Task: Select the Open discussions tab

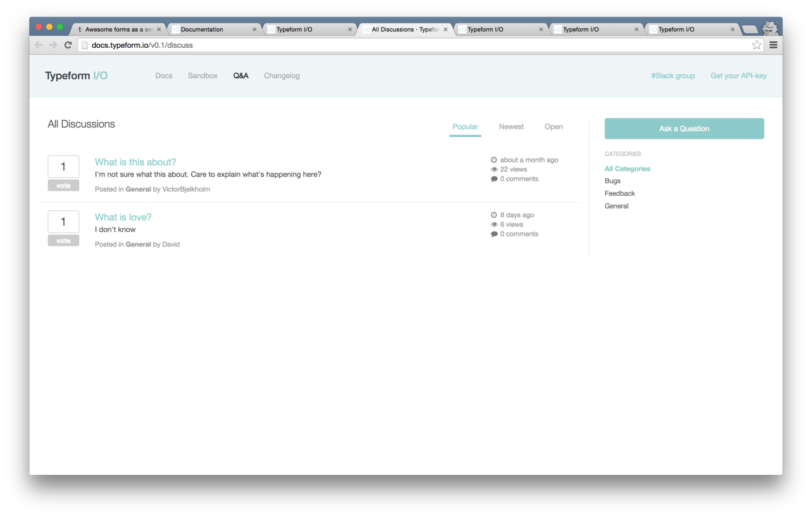Action: [x=554, y=126]
